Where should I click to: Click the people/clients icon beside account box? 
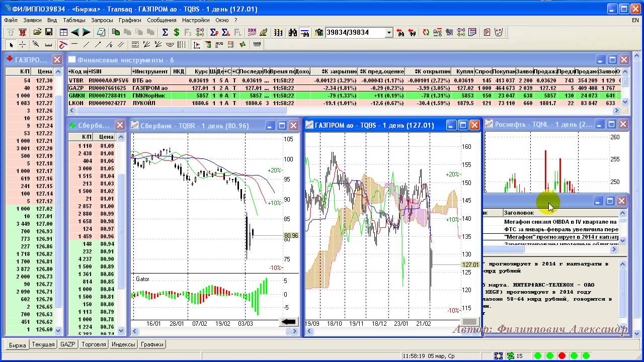(319, 32)
